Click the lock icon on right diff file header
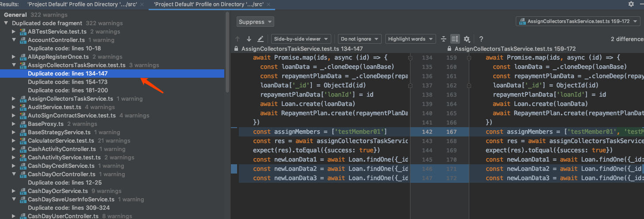644x219 pixels. [450, 49]
